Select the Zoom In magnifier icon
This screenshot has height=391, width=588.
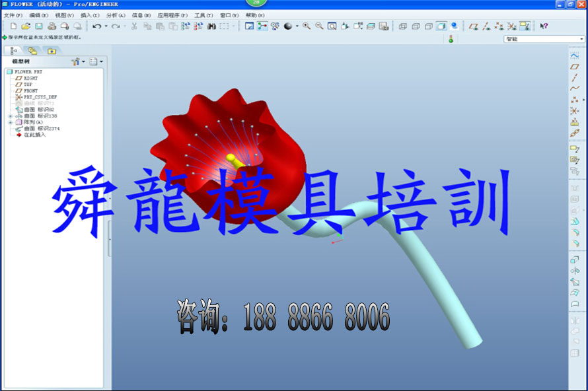click(307, 26)
